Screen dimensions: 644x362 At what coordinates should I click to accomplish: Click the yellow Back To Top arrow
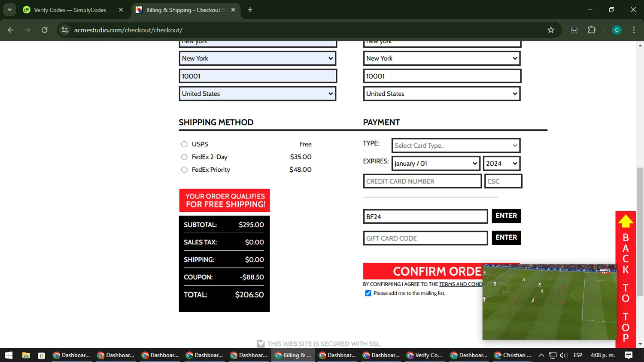coord(626,221)
